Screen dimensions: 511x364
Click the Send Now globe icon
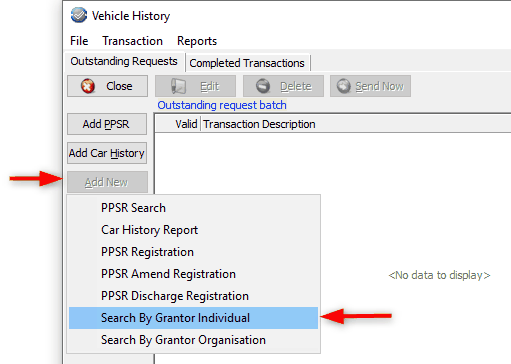[x=343, y=86]
